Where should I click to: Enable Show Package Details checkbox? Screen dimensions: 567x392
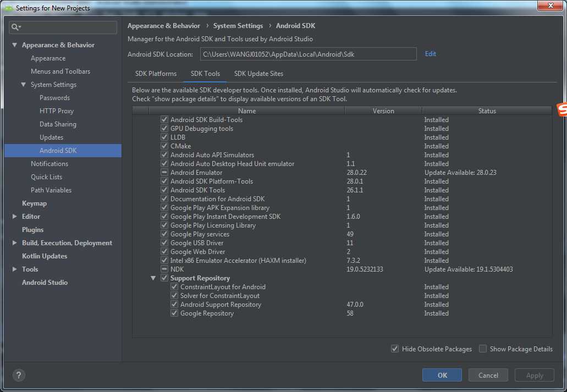coord(483,349)
